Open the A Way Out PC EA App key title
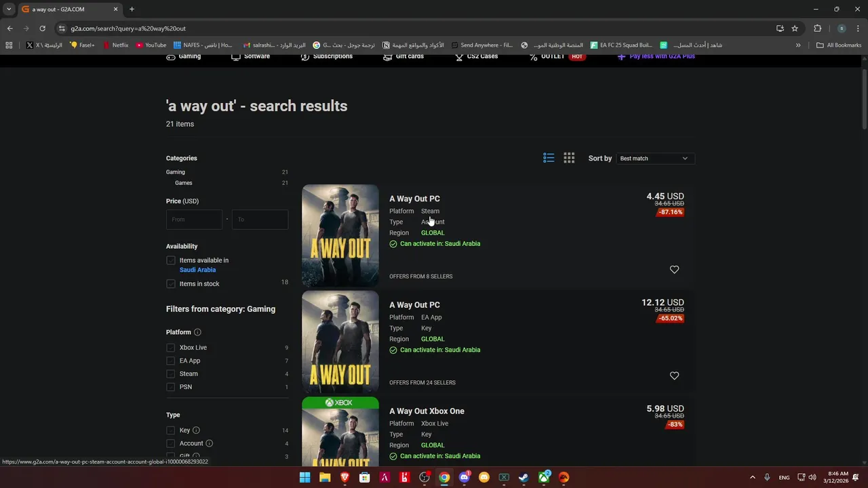The width and height of the screenshot is (868, 488). click(x=414, y=305)
